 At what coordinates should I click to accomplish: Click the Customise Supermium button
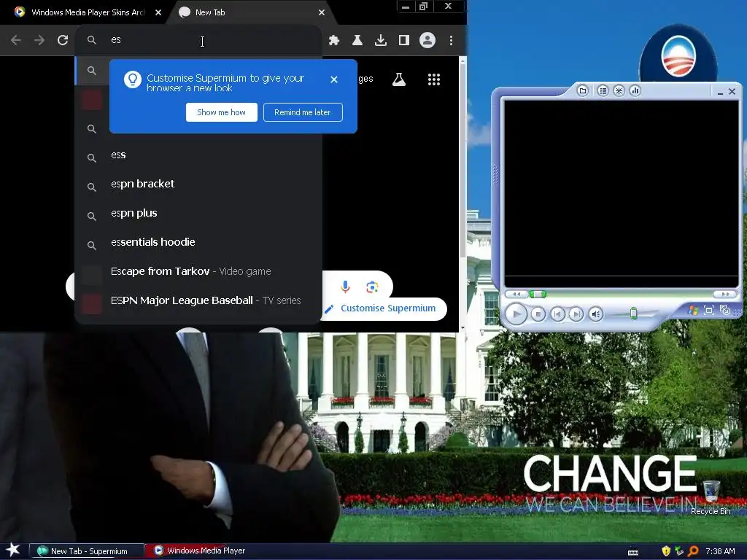point(384,308)
